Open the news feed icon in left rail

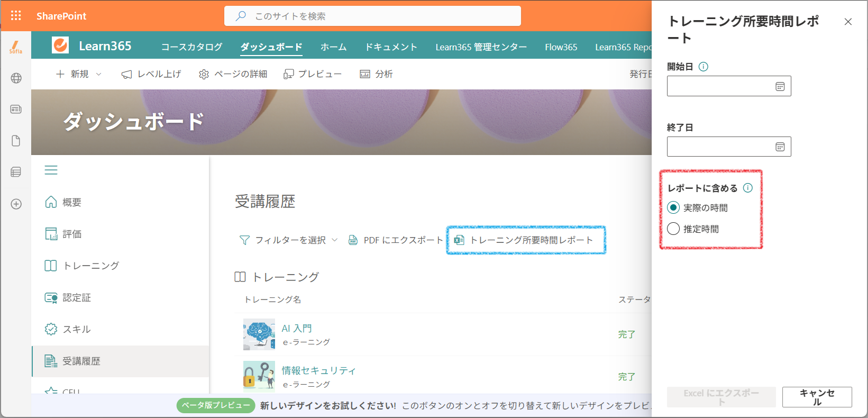[16, 109]
